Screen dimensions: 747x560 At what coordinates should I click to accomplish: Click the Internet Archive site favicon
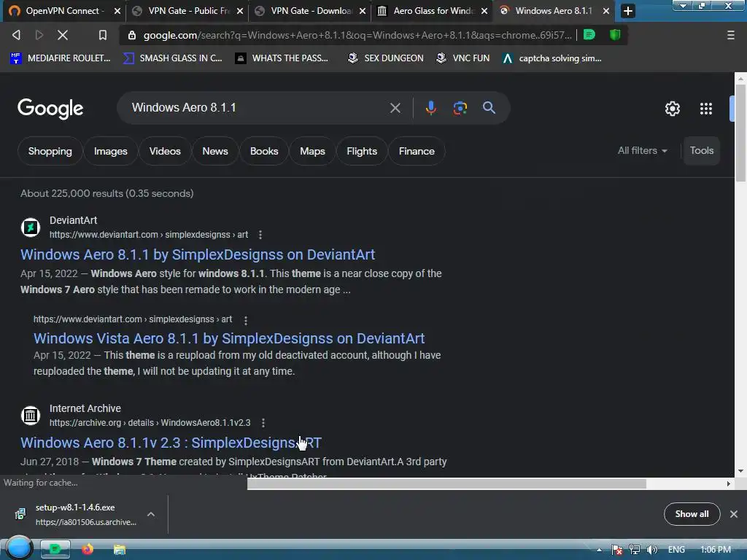click(31, 415)
